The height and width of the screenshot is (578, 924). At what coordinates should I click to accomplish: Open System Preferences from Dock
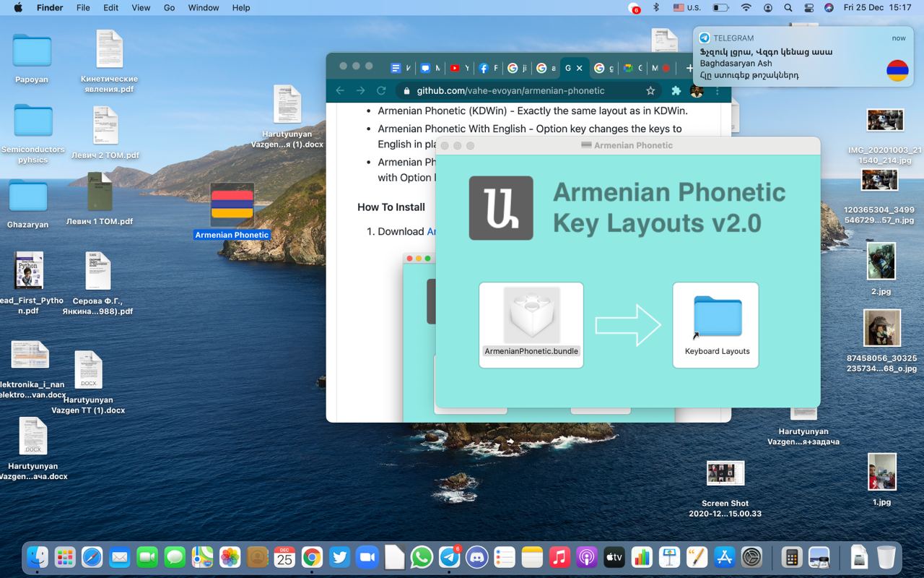(751, 557)
